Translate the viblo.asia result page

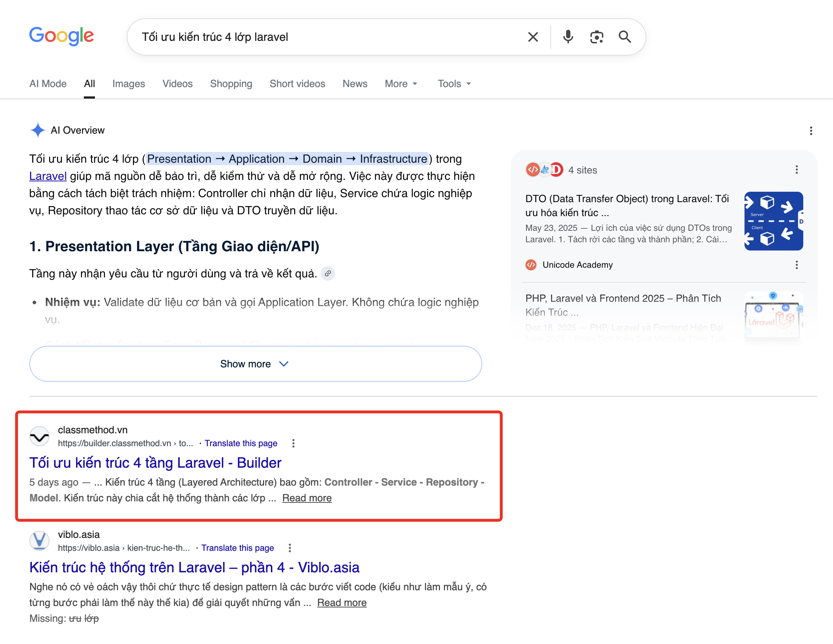pos(238,548)
